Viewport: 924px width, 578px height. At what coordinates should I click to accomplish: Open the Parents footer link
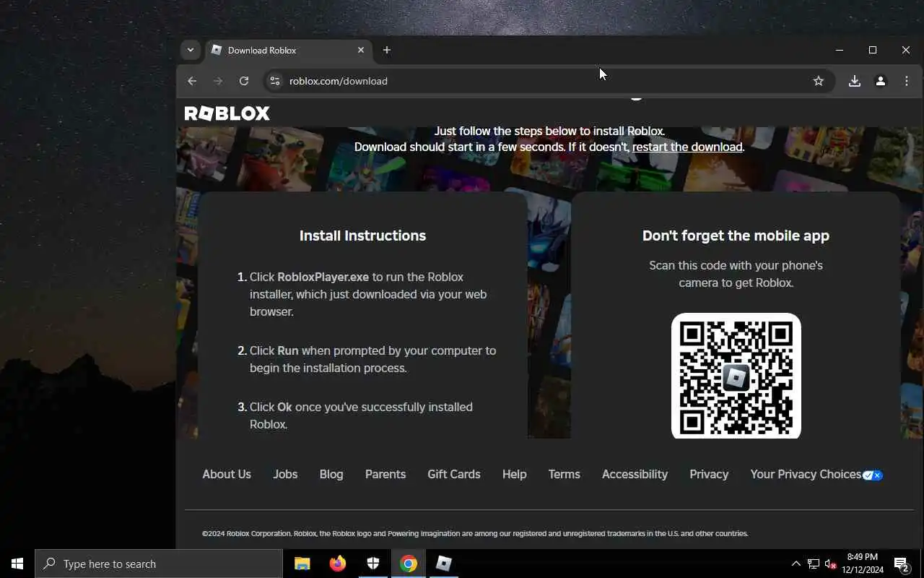385,474
